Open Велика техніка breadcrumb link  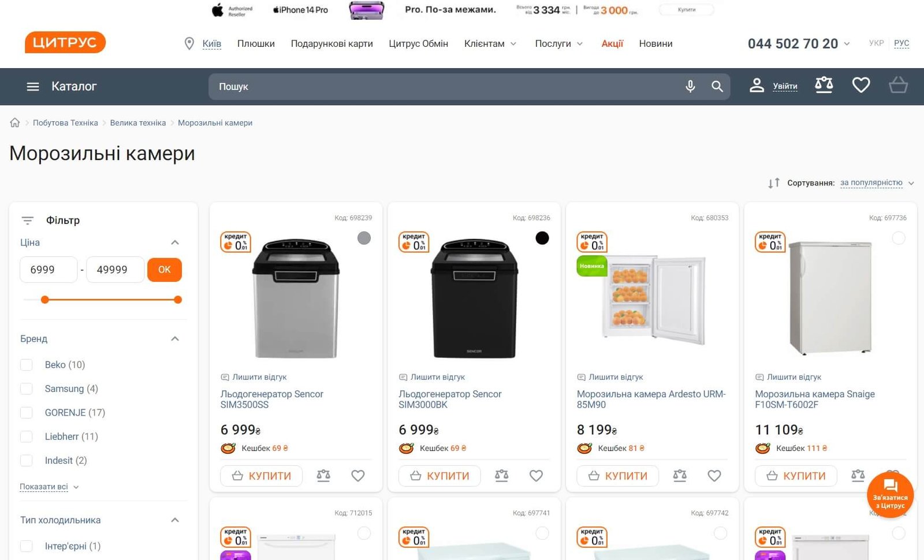(x=137, y=123)
